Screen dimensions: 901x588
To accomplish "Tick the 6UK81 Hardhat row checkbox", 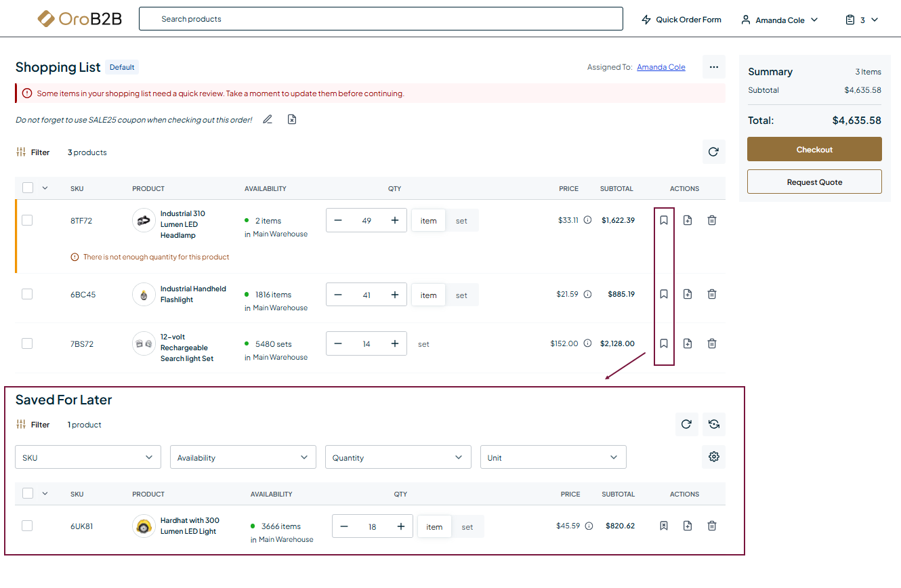I will (x=27, y=526).
